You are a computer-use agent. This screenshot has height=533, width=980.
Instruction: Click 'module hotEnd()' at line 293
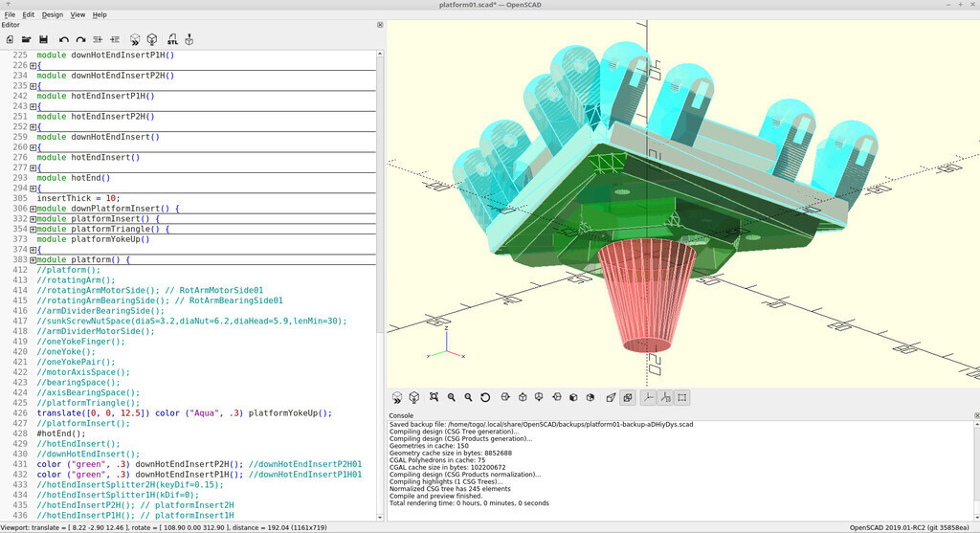tap(73, 178)
